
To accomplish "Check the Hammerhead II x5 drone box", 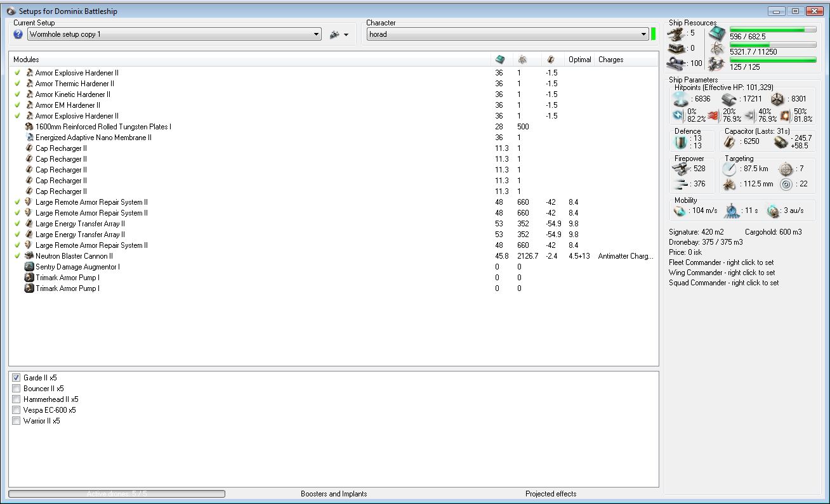I will tap(16, 399).
